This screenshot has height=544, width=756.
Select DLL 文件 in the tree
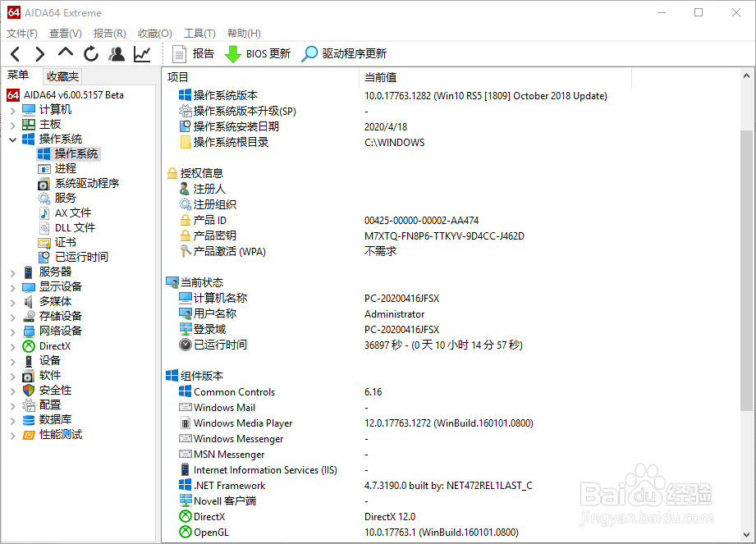[75, 227]
